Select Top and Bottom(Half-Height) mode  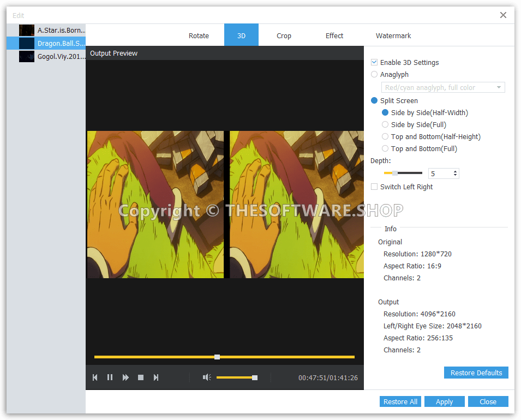tap(385, 136)
